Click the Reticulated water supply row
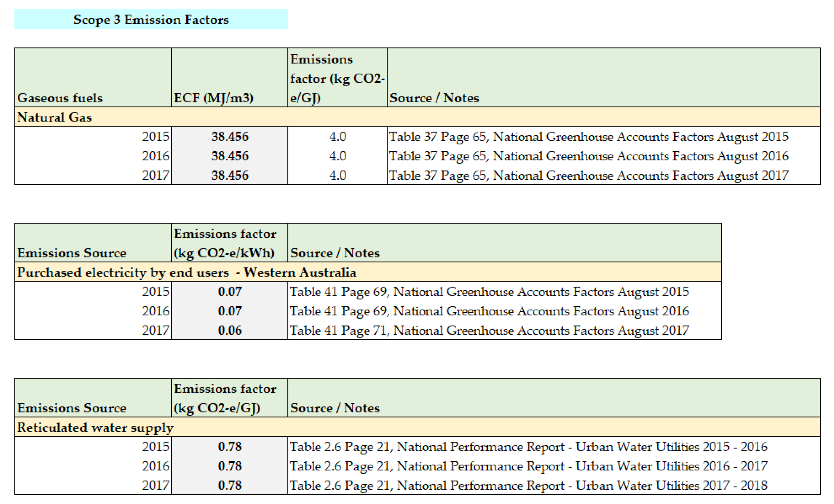The height and width of the screenshot is (504, 834). 95,427
